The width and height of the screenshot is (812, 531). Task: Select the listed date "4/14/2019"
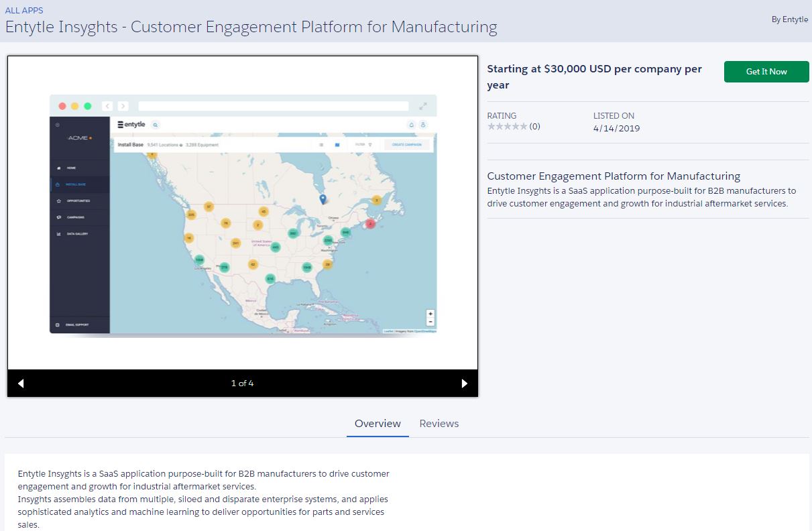[616, 129]
